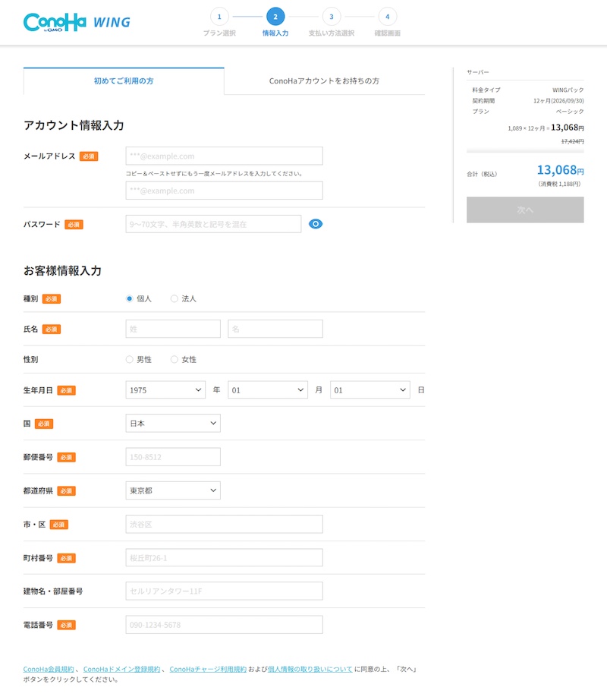The width and height of the screenshot is (607, 700).
Task: Open the ConoHa会員規約 link
Action: (x=49, y=669)
